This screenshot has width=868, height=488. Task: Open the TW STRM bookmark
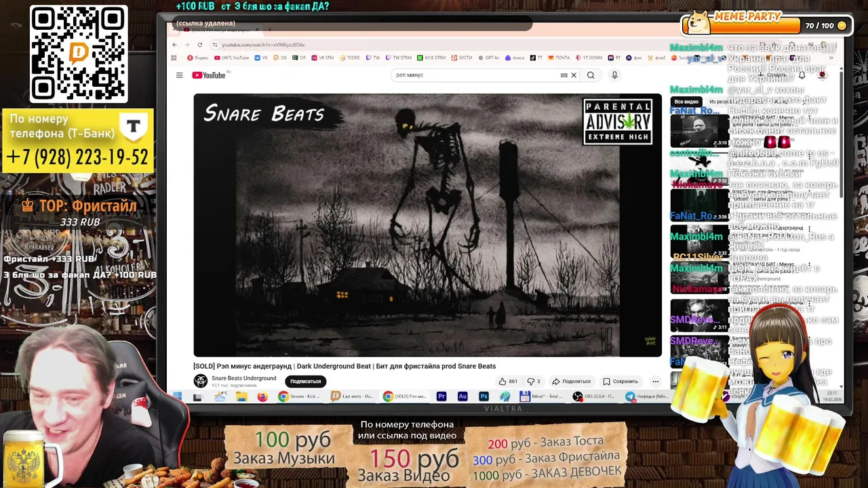pos(398,58)
